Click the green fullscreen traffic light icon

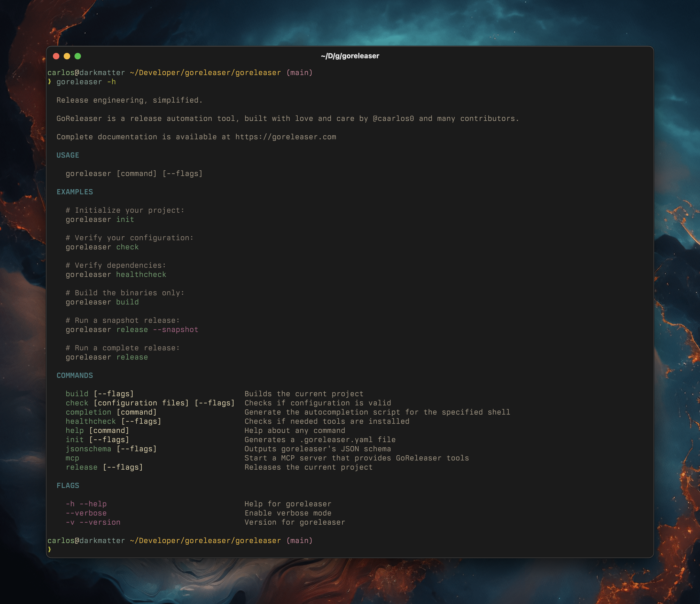pos(78,57)
